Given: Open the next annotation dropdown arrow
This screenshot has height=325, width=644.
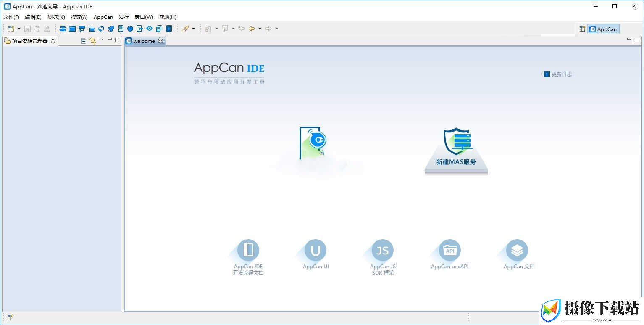Looking at the screenshot, I should 216,29.
